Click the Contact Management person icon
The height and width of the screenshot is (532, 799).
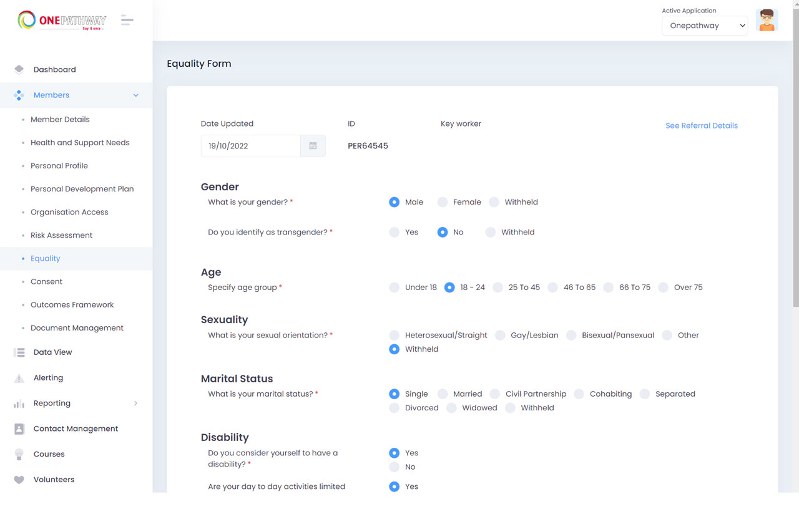[x=19, y=429]
